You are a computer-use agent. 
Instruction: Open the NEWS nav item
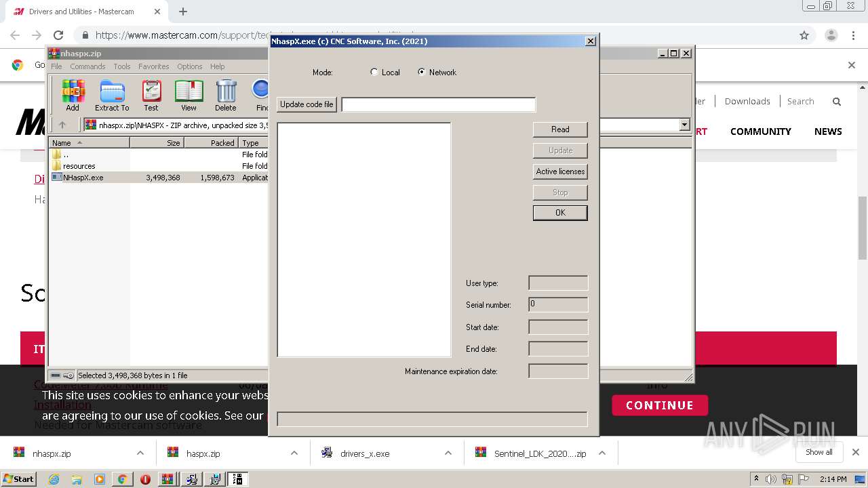tap(828, 131)
